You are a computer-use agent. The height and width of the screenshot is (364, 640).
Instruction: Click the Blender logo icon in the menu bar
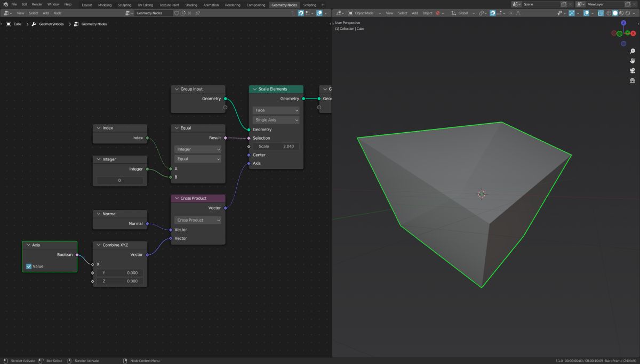click(x=5, y=4)
